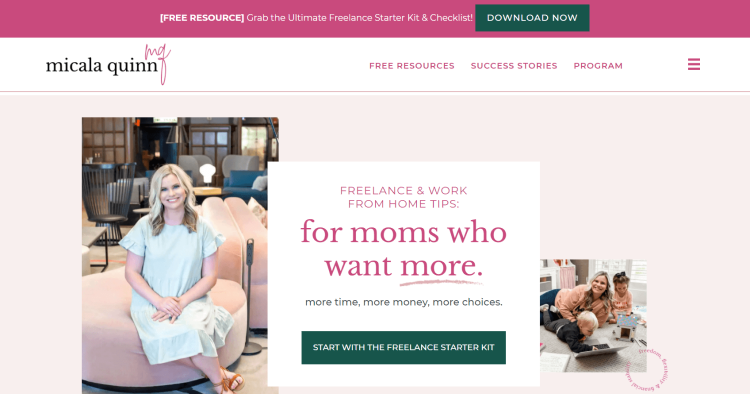
Task: Click the 'for moms who want more.' headline
Action: (x=403, y=249)
